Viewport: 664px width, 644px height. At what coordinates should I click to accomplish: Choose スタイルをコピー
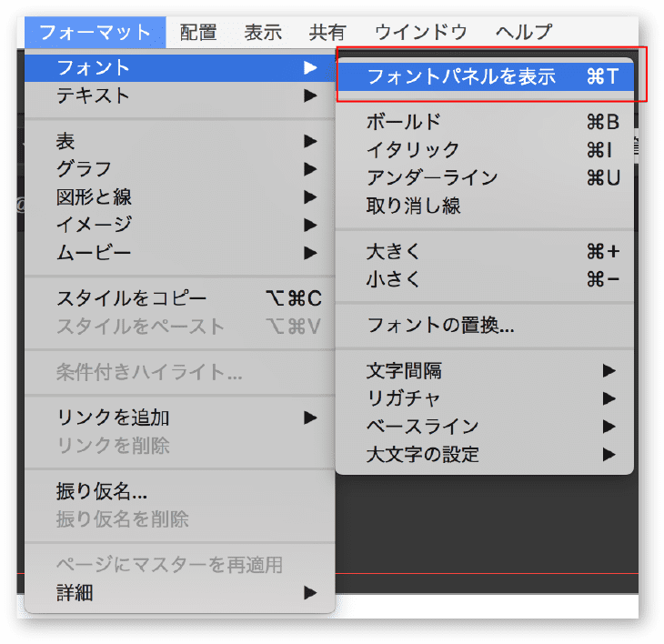pyautogui.click(x=180, y=298)
